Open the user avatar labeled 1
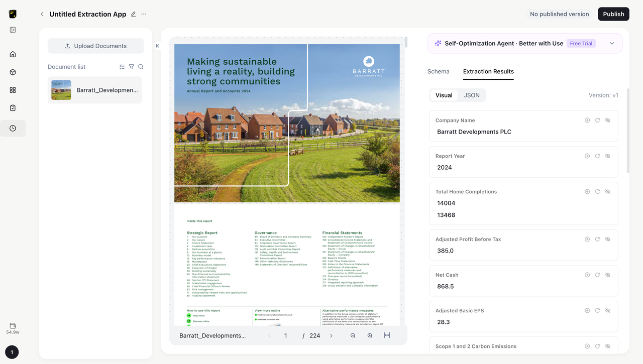The image size is (643, 364). click(12, 352)
